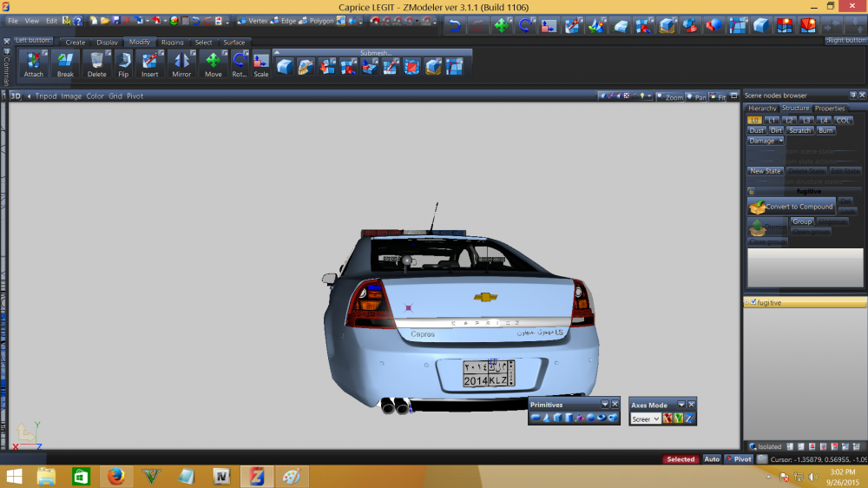Click the rotate icon in right-button toolbar
Image resolution: width=868 pixels, height=488 pixels.
click(x=525, y=25)
